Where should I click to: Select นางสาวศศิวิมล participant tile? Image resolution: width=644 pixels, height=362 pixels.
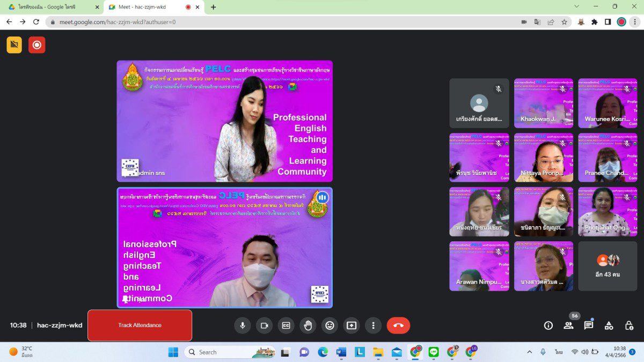pyautogui.click(x=544, y=266)
